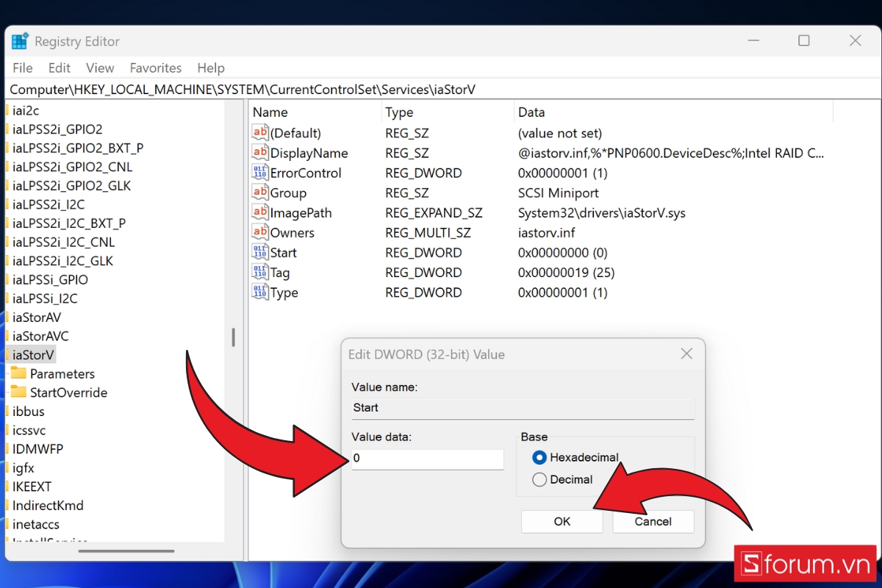The height and width of the screenshot is (588, 882).
Task: Click the Value data input field
Action: (427, 458)
